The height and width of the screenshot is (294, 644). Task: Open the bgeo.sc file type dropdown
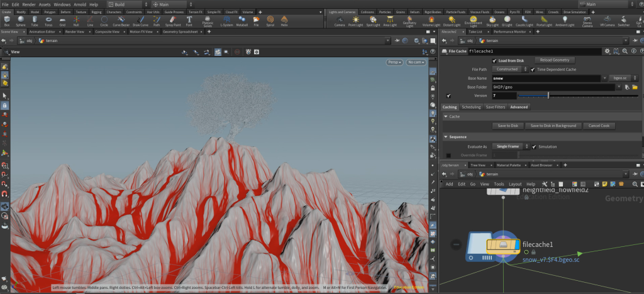click(623, 78)
